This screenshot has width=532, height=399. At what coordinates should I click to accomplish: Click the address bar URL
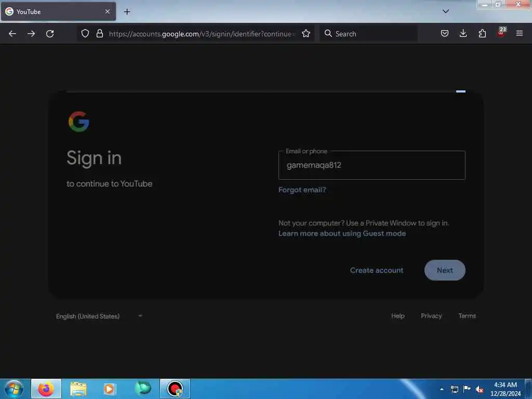point(202,34)
